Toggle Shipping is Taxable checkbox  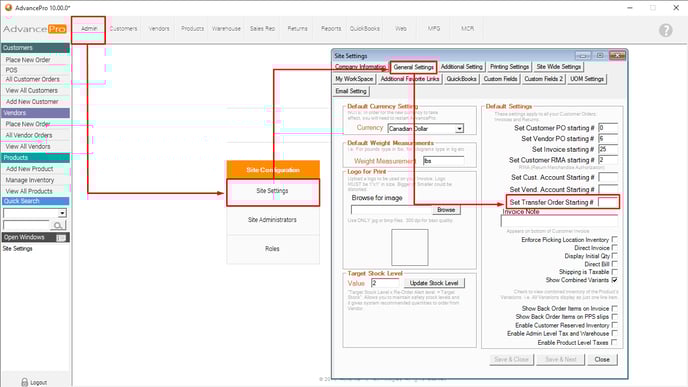click(614, 272)
